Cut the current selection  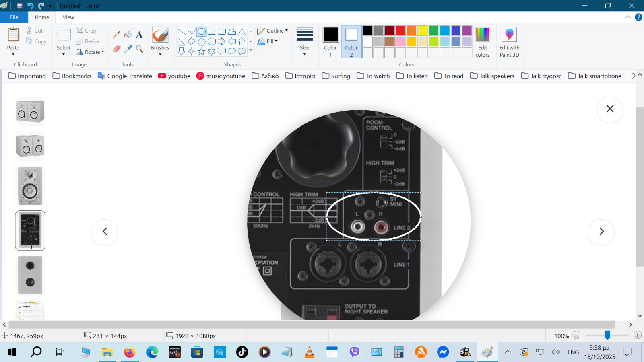point(35,31)
